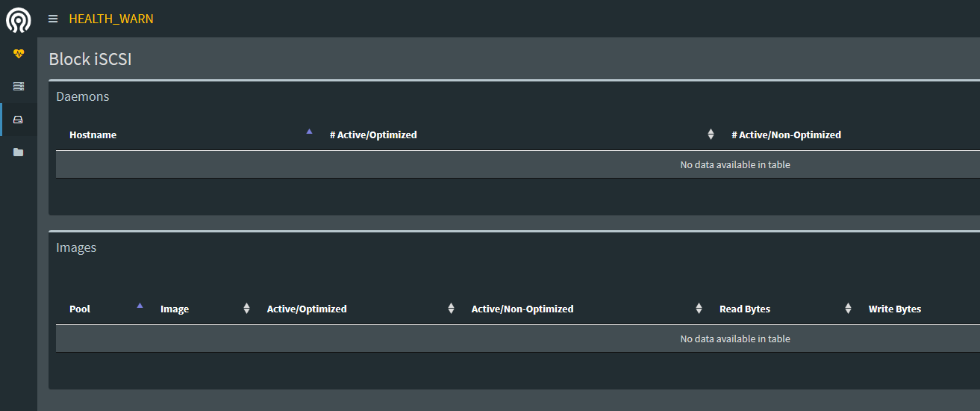Image resolution: width=980 pixels, height=411 pixels.
Task: Click the Ceph logo icon
Action: 19,19
